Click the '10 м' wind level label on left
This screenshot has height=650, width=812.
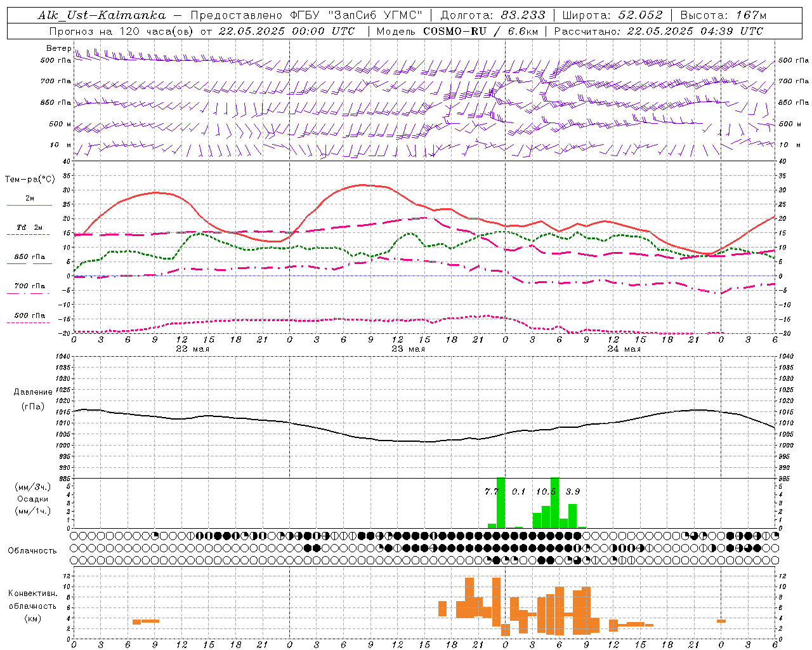[61, 145]
